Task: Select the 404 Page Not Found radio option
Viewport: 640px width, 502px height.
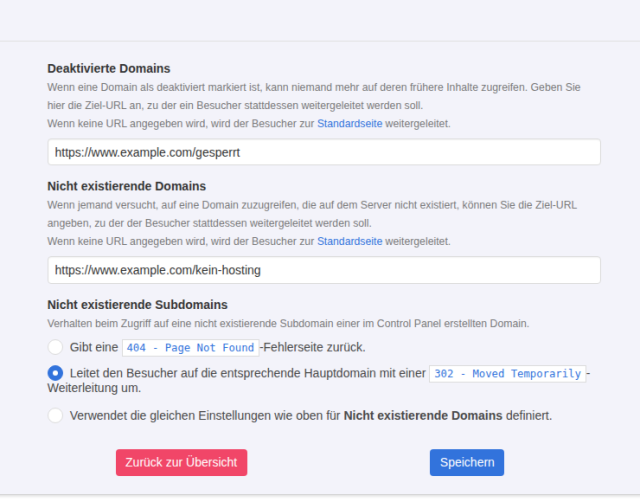Action: 55,347
